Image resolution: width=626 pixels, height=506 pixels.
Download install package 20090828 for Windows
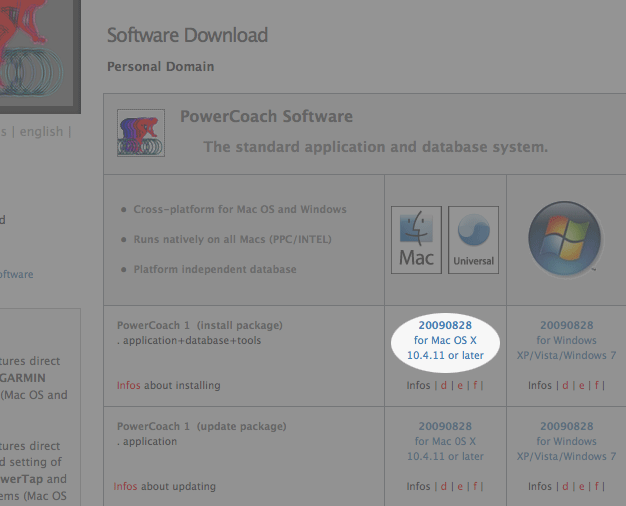tap(567, 340)
